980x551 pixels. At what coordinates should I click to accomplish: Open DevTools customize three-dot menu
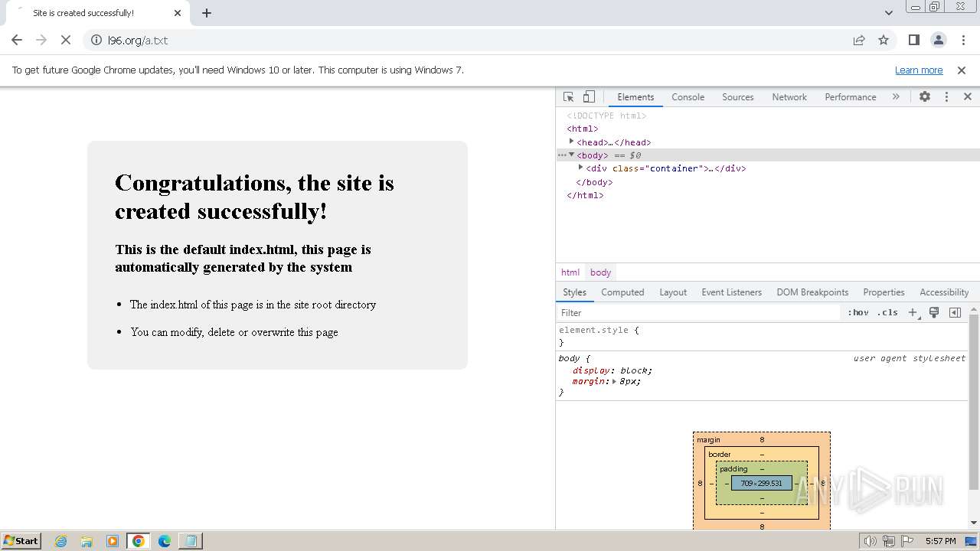pos(946,97)
